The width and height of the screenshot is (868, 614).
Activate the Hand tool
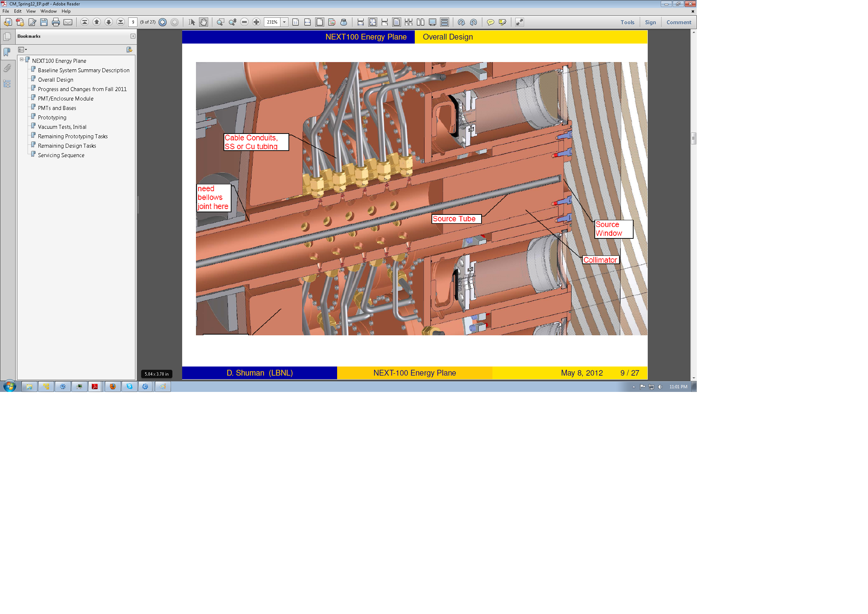pos(203,22)
